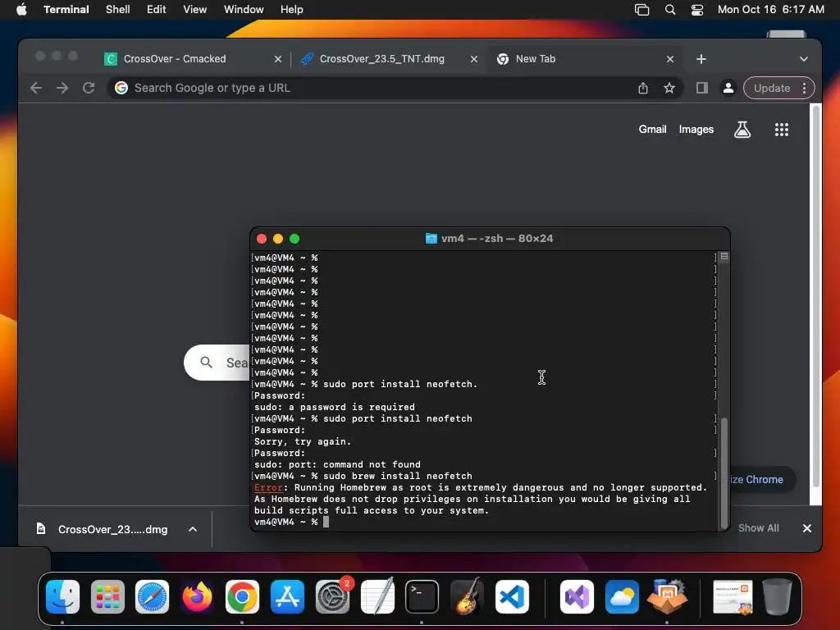
Task: Open Finder from the dock
Action: pos(62,596)
